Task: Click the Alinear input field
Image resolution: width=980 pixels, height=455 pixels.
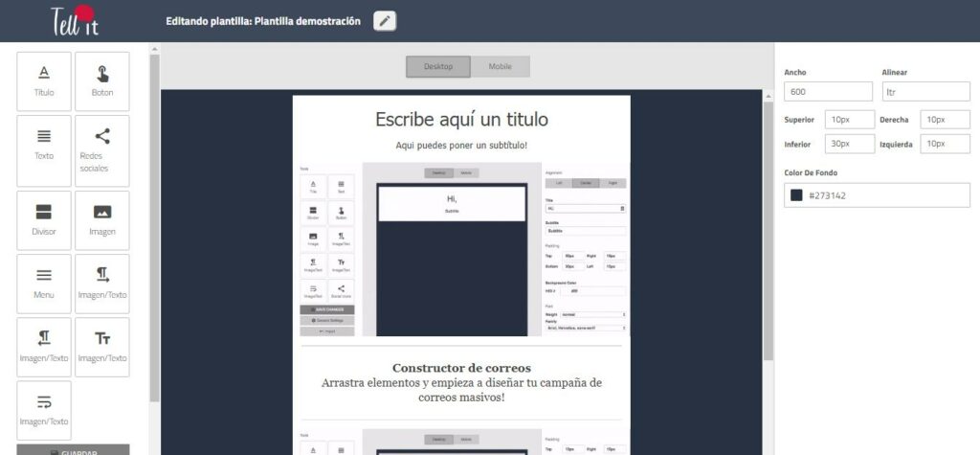Action: tap(925, 92)
